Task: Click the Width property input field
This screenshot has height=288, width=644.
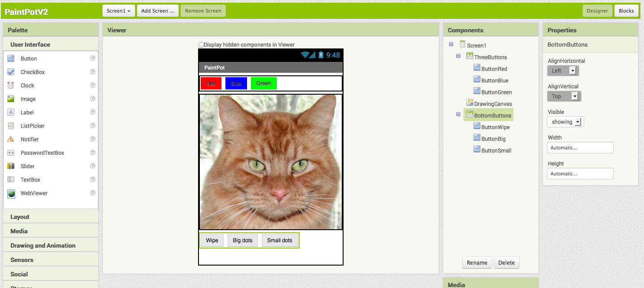Action: [580, 148]
